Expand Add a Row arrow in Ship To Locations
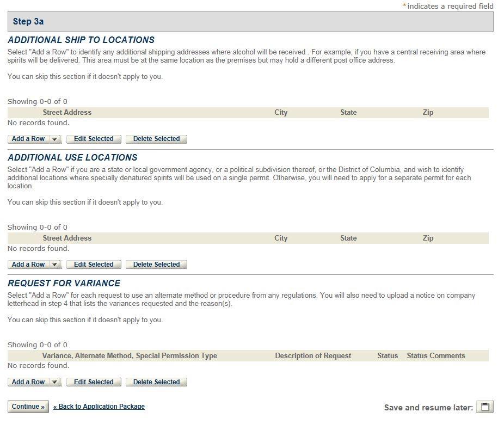 [54, 139]
